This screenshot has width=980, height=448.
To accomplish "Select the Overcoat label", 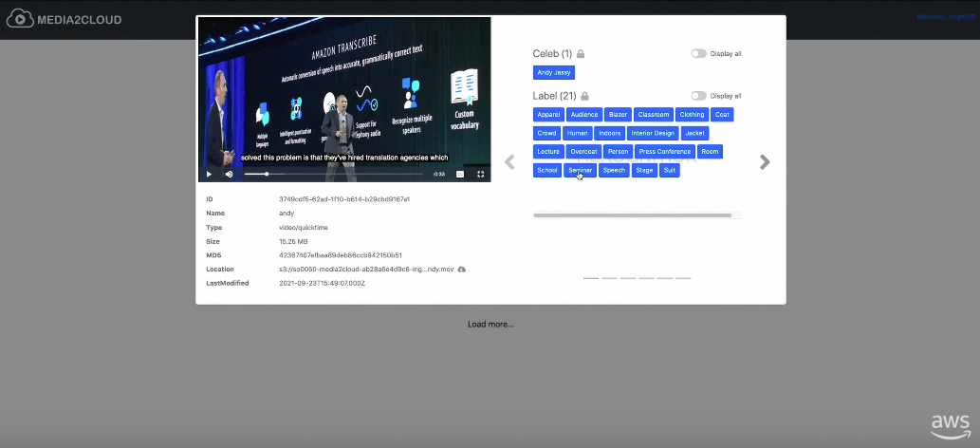I will 583,152.
